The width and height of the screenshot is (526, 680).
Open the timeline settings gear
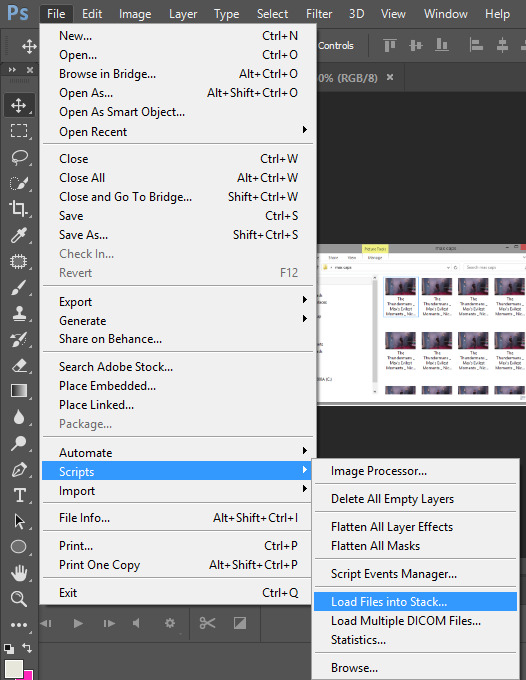(170, 623)
